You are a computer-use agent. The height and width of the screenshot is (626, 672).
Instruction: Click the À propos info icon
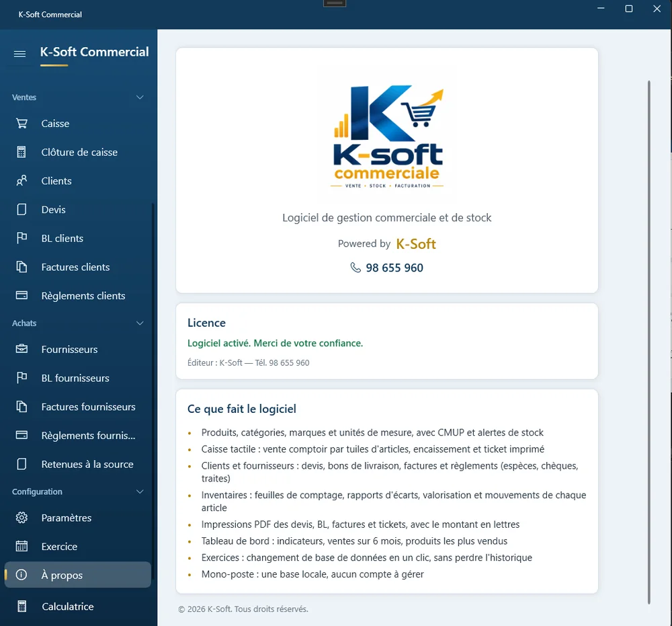pyautogui.click(x=22, y=574)
